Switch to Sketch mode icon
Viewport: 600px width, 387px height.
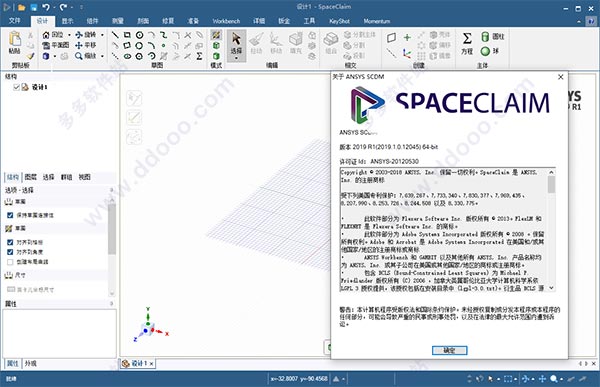[x=216, y=35]
